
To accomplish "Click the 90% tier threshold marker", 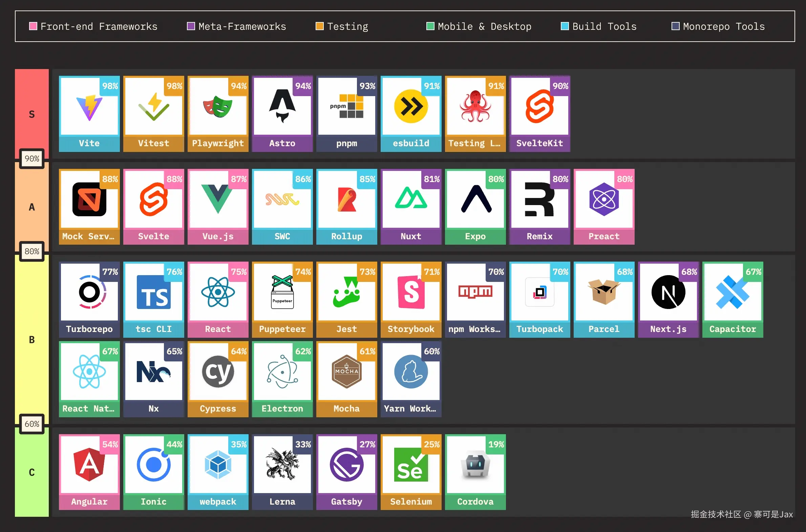I will (31, 158).
